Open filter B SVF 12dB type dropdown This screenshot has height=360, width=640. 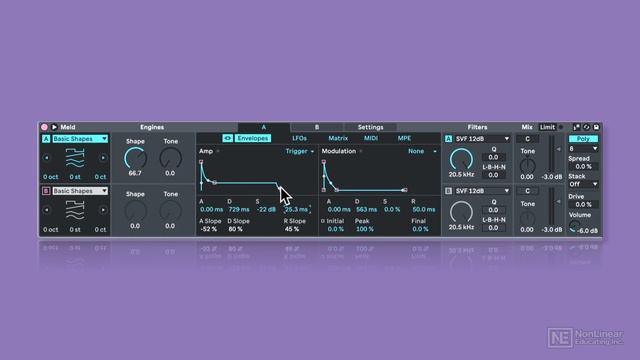[x=482, y=191]
